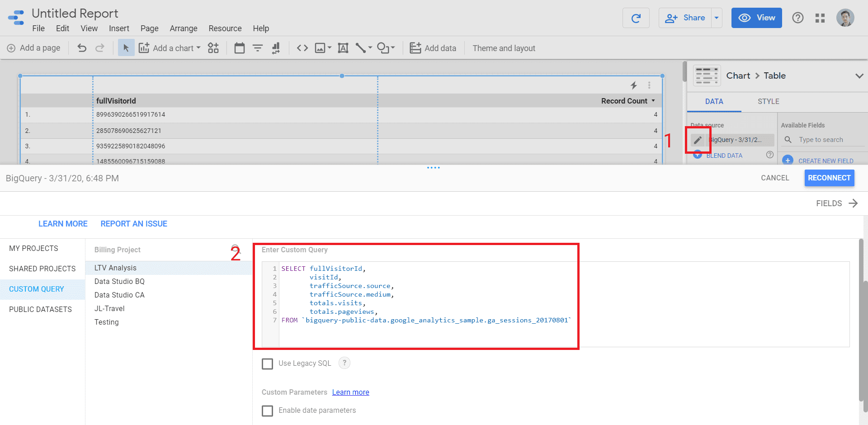The width and height of the screenshot is (868, 425).
Task: Switch to the STYLE tab
Action: [x=769, y=102]
